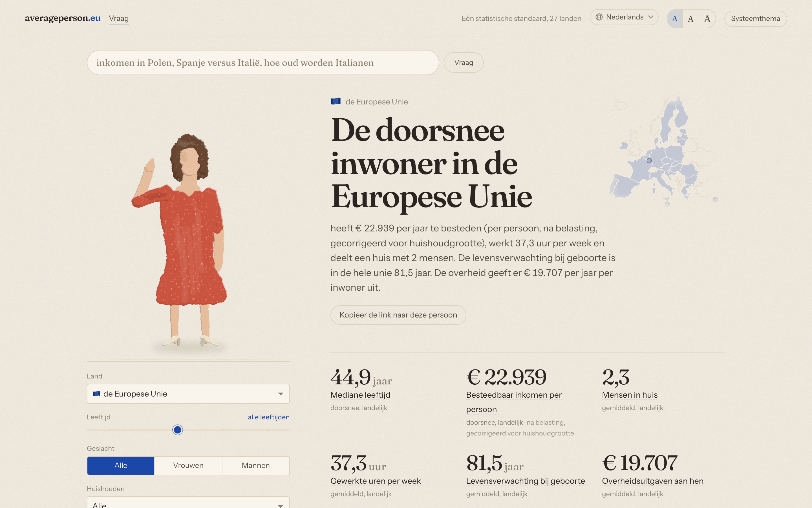Select the small text size A
This screenshot has width=812, height=508.
pyautogui.click(x=675, y=18)
